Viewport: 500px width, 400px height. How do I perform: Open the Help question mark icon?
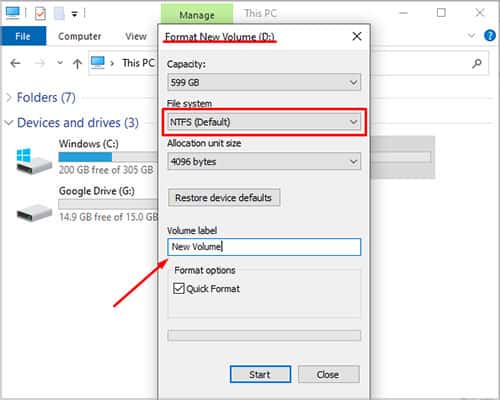point(490,35)
